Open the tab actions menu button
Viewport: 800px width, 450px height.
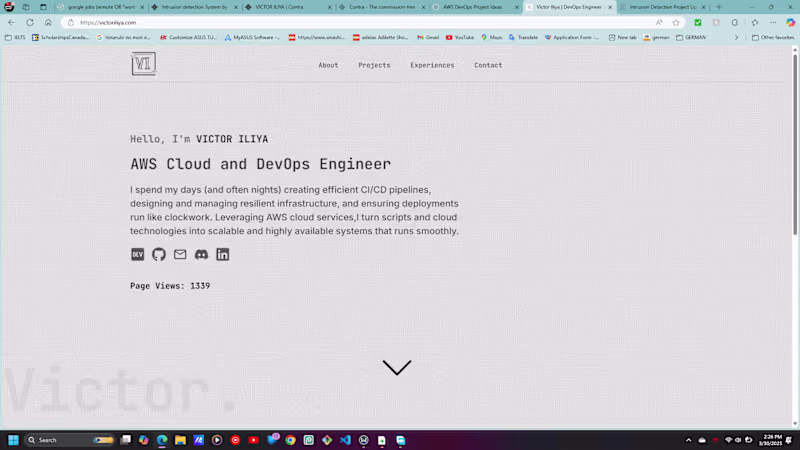point(43,7)
